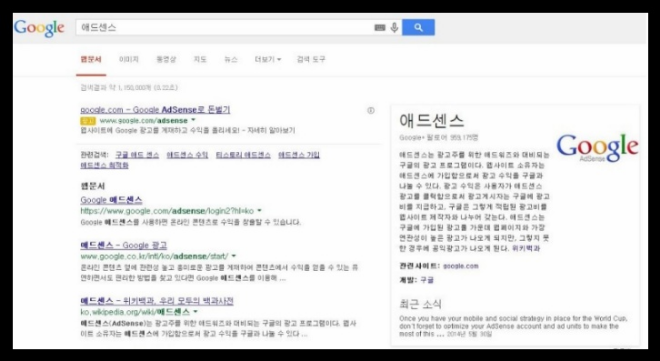Activate voice search microphone icon
Viewport: 660px width, 361px height.
[394, 28]
